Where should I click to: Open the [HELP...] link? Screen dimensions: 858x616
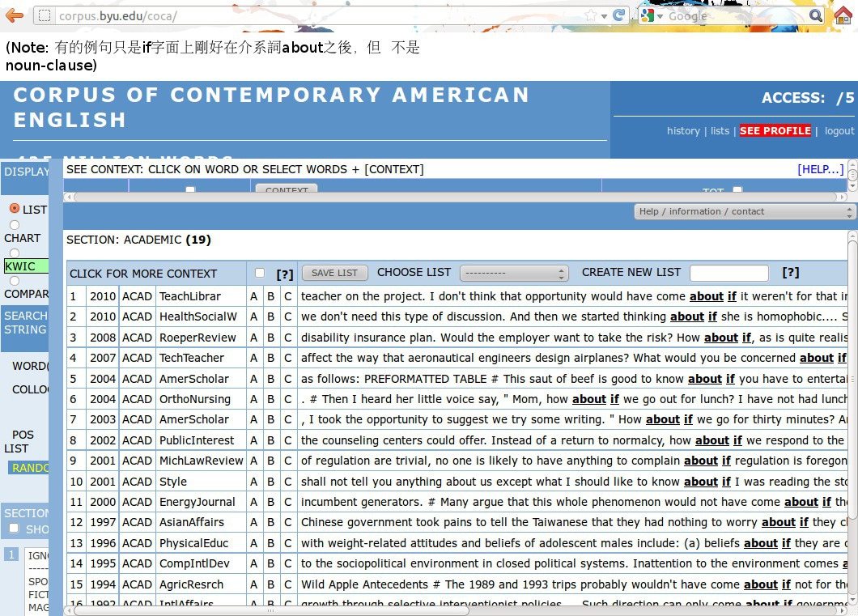coord(820,170)
